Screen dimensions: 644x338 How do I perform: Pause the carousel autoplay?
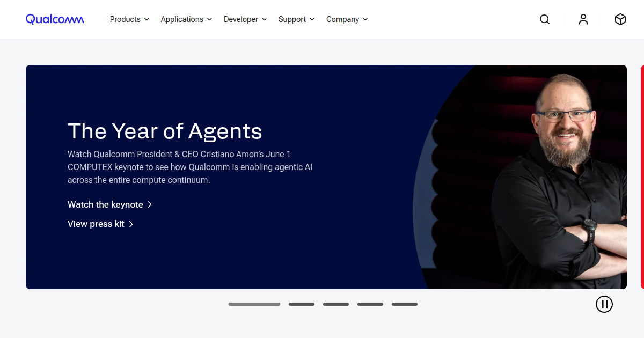604,304
